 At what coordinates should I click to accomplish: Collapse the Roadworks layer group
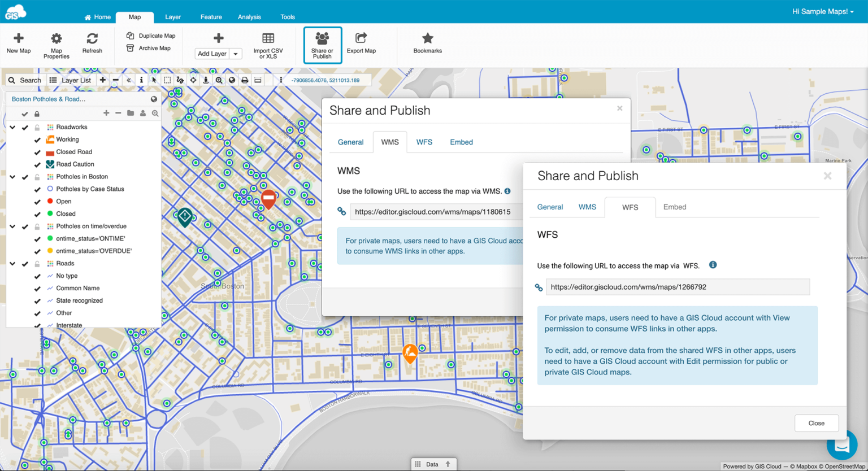12,128
